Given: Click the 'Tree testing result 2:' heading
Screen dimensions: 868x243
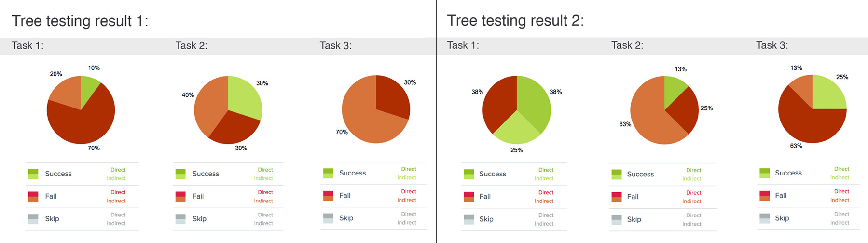Looking at the screenshot, I should click(515, 21).
